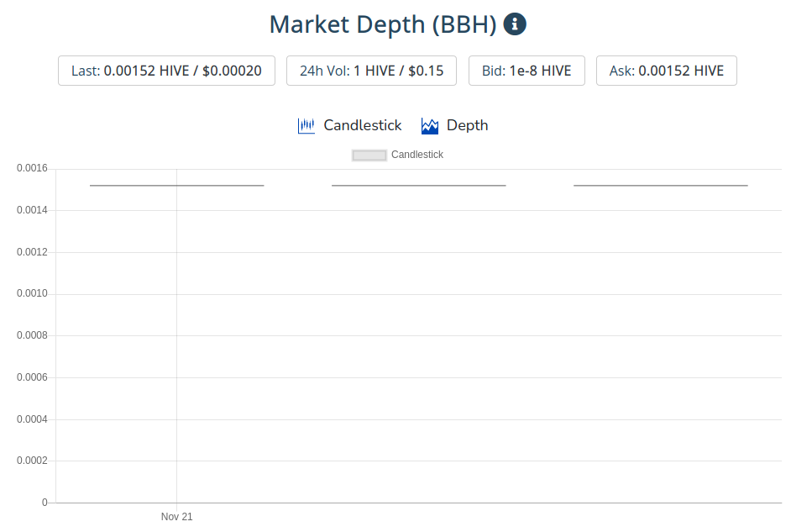Click the first candlestick bar at Nov 21
This screenshot has height=532, width=812.
tap(176, 185)
